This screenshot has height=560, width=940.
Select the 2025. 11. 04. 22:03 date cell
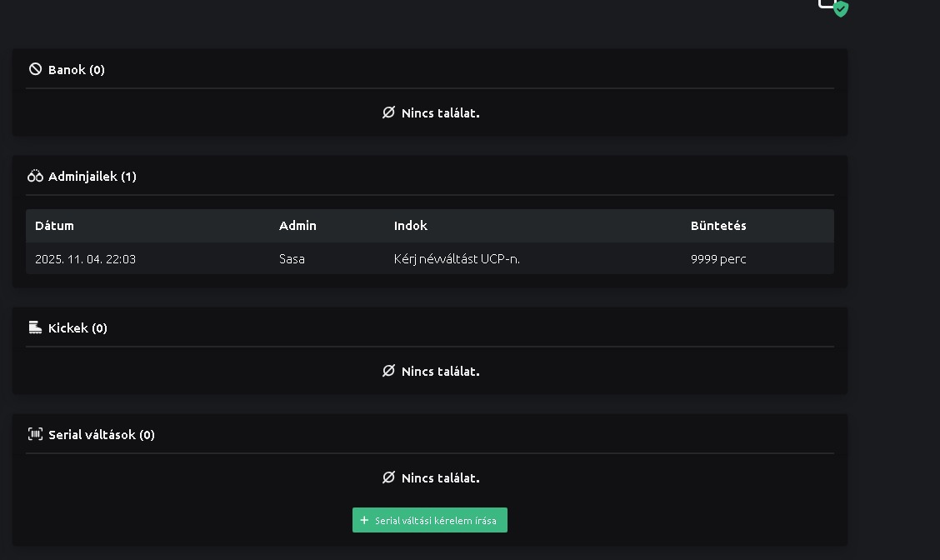coord(85,259)
